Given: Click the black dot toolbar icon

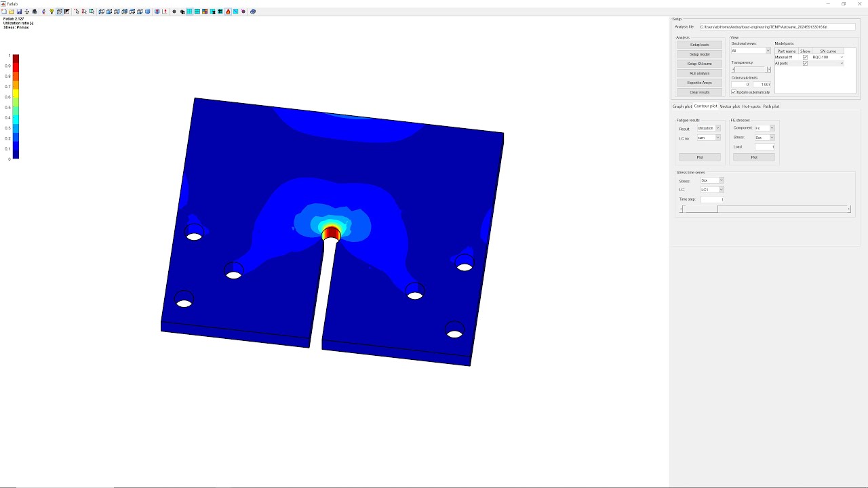Looking at the screenshot, I should point(174,12).
